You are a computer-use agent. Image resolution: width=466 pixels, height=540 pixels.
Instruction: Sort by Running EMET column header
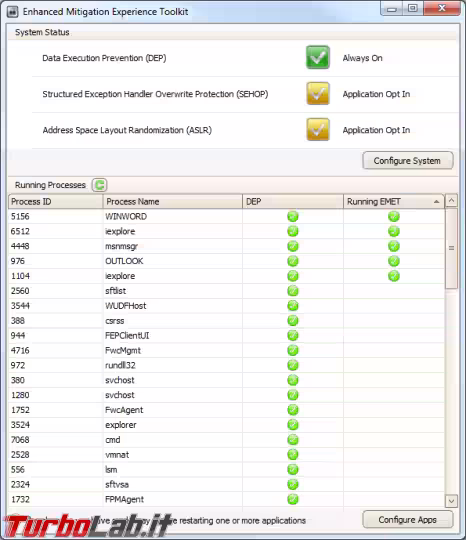[394, 201]
